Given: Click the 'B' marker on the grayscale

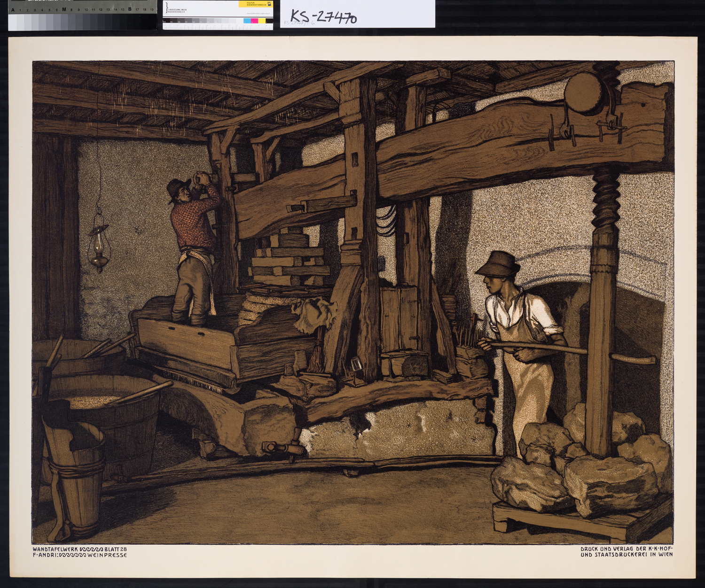Looking at the screenshot, I should (x=130, y=9).
